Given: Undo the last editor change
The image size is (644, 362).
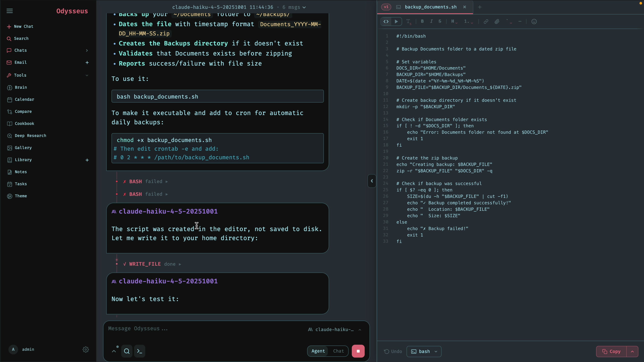Looking at the screenshot, I should [393, 352].
